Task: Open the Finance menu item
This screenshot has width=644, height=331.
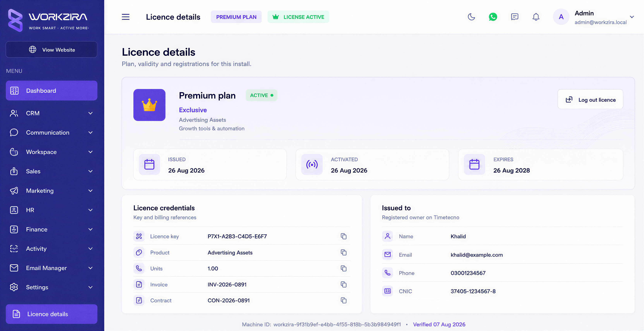Action: click(x=52, y=229)
